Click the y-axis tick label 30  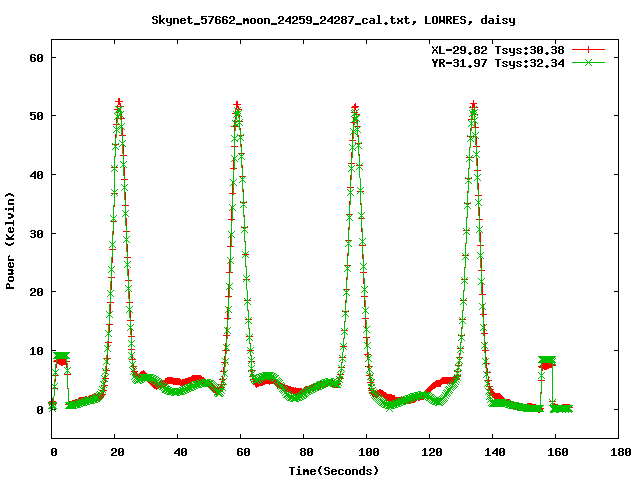tap(36, 233)
